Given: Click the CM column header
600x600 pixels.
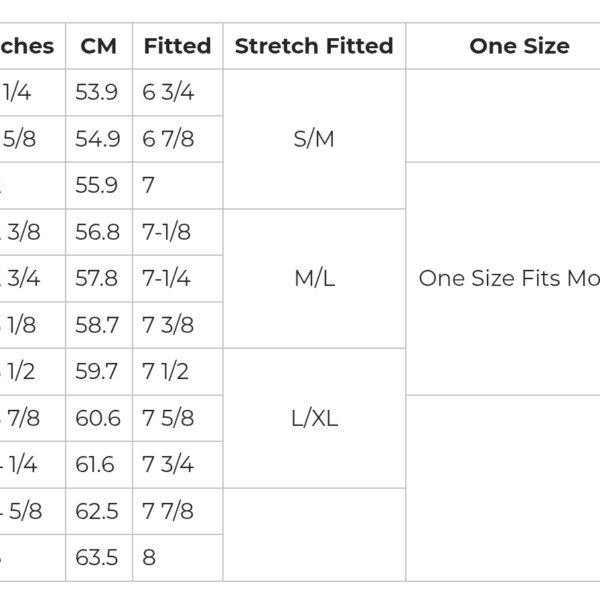Looking at the screenshot, I should 99,46.
